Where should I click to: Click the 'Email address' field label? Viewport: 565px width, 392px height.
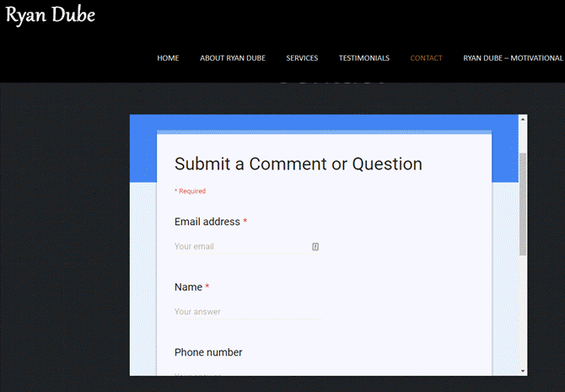coord(207,222)
